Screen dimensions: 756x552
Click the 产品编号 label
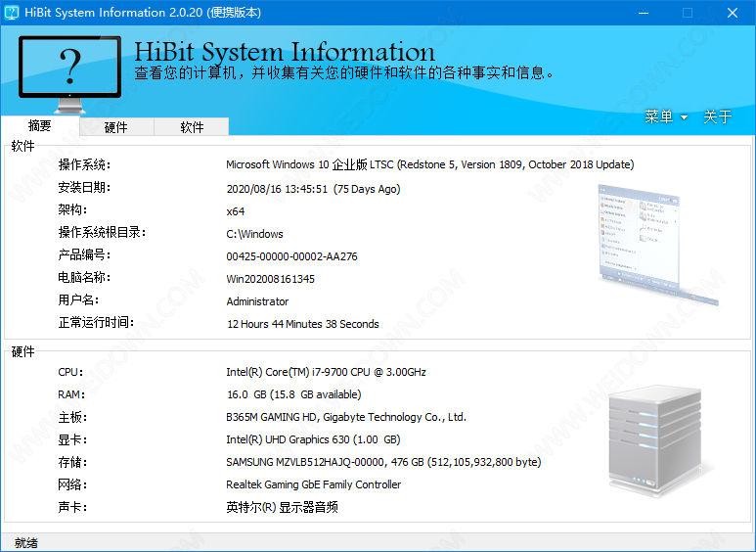(x=84, y=254)
